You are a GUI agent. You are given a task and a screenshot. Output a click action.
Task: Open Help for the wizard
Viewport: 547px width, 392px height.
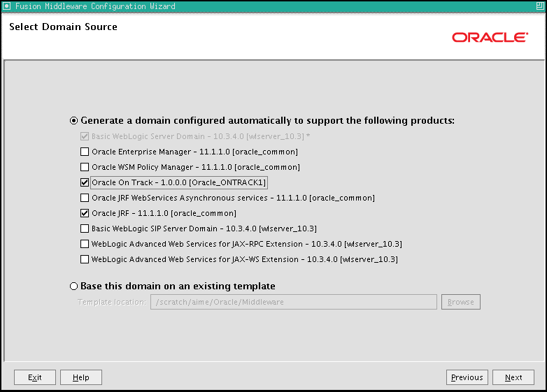pos(81,377)
